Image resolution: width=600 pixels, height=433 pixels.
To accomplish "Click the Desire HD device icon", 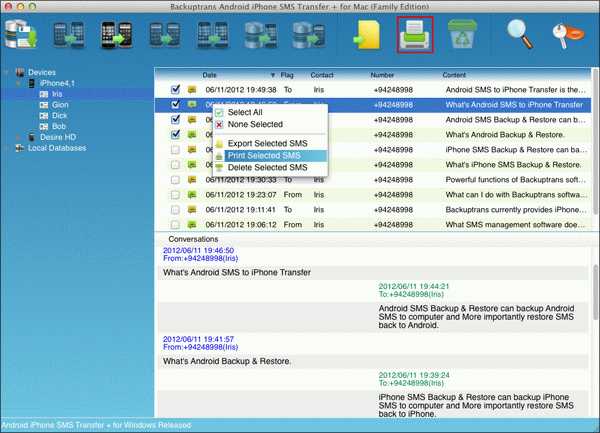I will 32,137.
